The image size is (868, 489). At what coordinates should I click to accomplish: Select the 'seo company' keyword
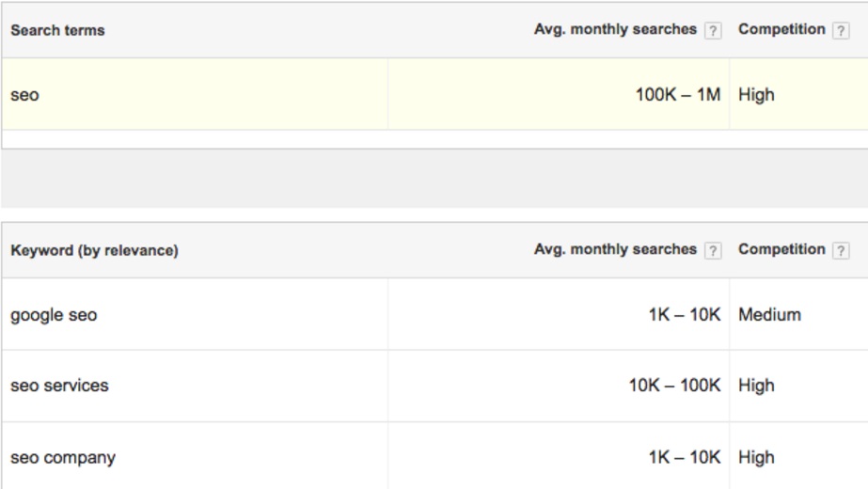(63, 458)
